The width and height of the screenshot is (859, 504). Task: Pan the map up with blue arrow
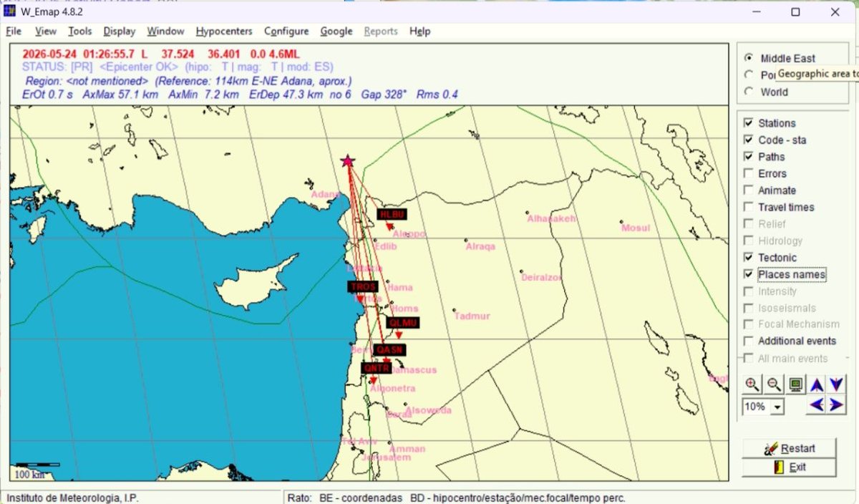coord(817,384)
